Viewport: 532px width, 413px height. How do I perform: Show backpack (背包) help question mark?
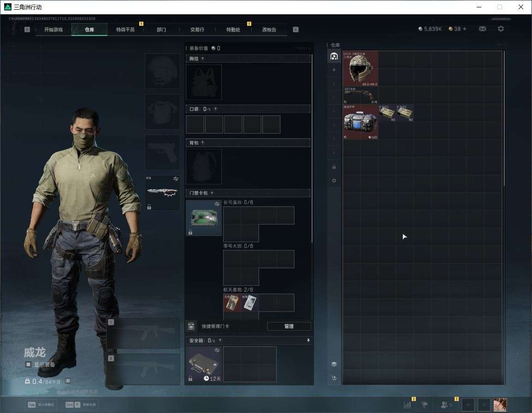(x=202, y=142)
